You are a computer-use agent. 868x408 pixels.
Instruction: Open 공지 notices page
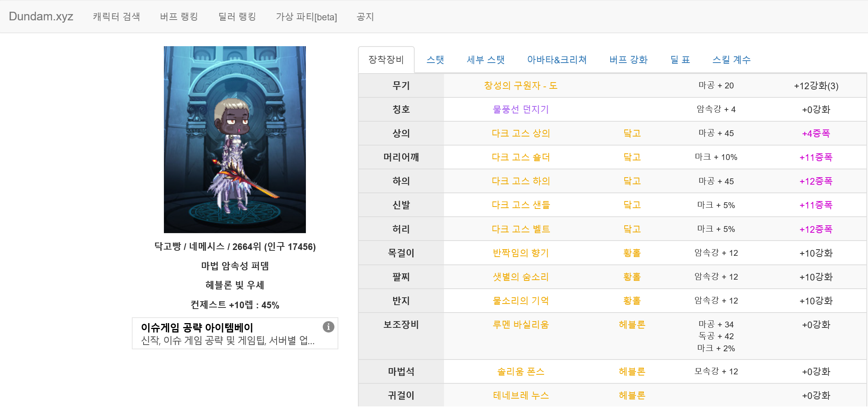365,16
